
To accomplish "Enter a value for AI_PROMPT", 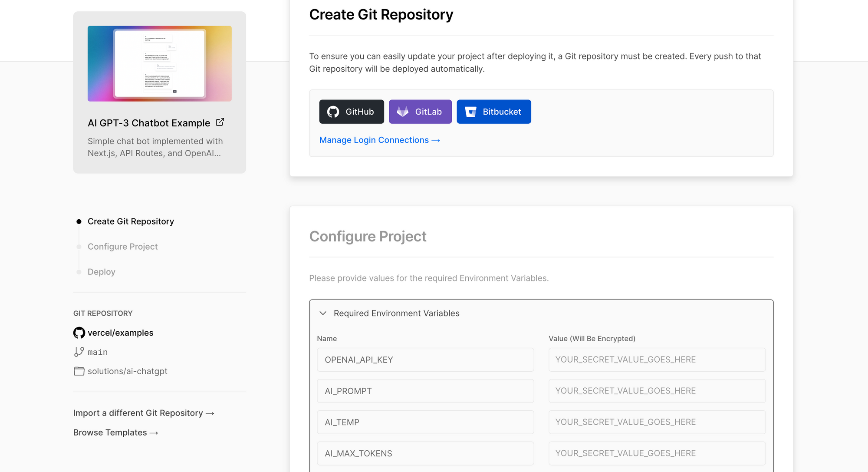I will [657, 391].
